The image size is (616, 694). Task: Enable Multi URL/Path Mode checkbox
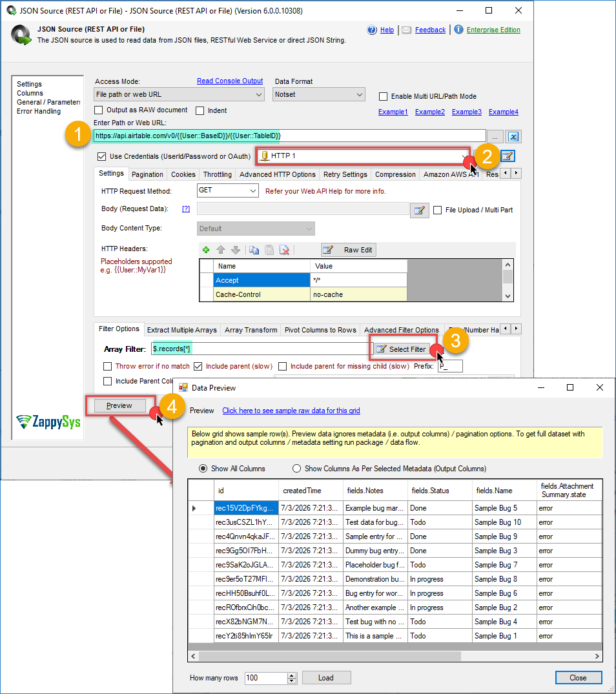pos(384,96)
